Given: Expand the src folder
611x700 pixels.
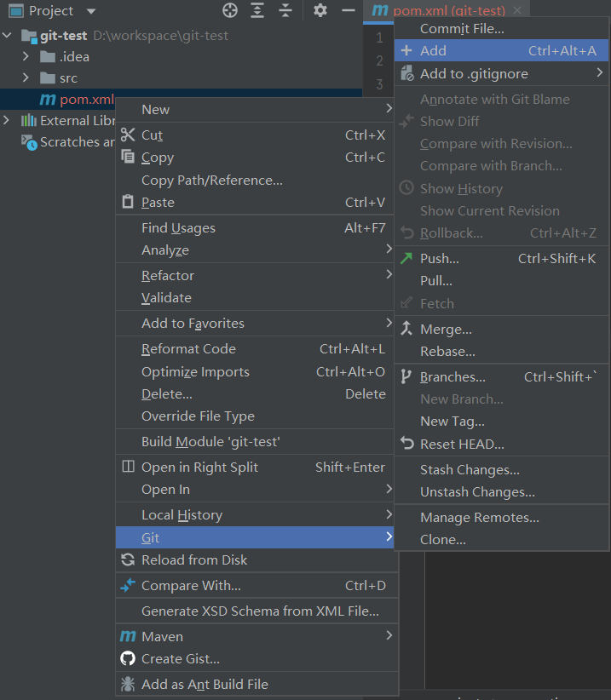Looking at the screenshot, I should [x=27, y=78].
